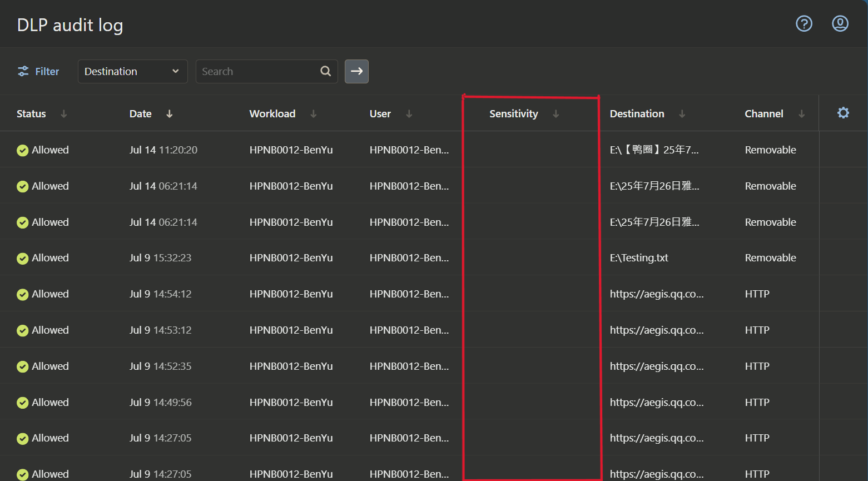868x481 pixels.
Task: Sort by Status column arrow
Action: (x=64, y=114)
